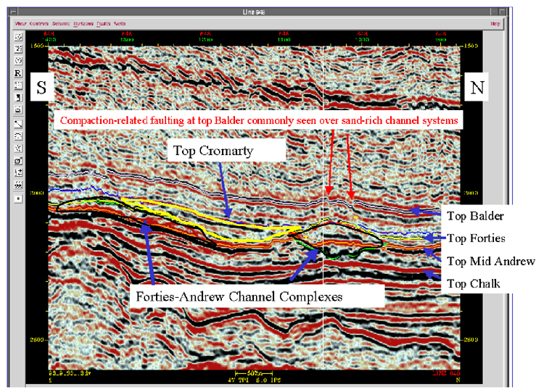Screen dimensions: 544x392
Task: Select the grid icon in the left toolbar
Action: (x=18, y=85)
